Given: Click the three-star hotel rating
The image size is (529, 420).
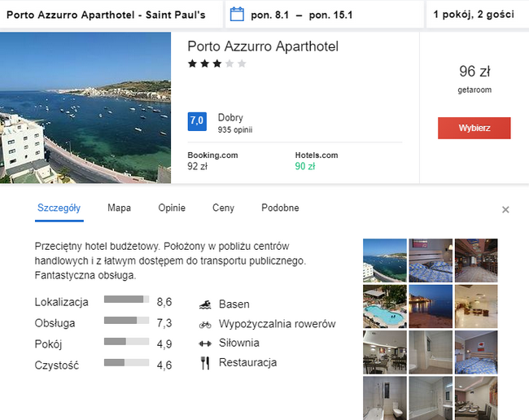Looking at the screenshot, I should pyautogui.click(x=217, y=63).
